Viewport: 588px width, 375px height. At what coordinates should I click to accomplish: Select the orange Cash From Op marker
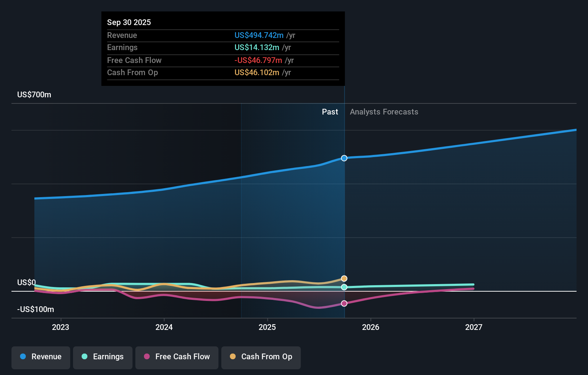(344, 278)
